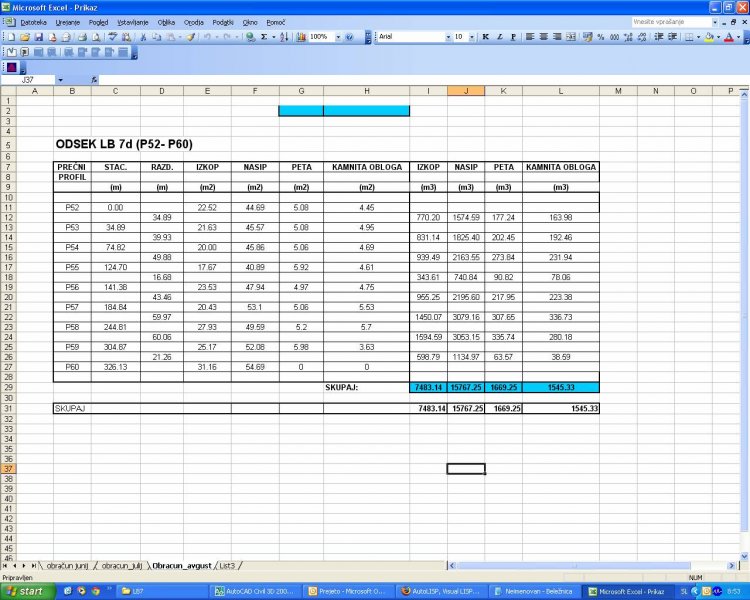
Task: Select the column J header
Action: point(466,91)
